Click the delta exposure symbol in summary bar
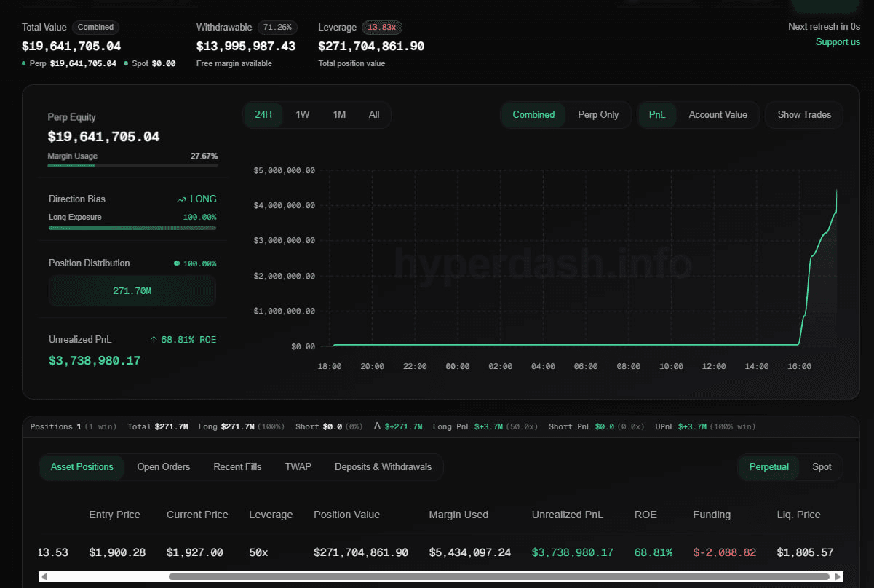Image resolution: width=874 pixels, height=588 pixels. 377,426
